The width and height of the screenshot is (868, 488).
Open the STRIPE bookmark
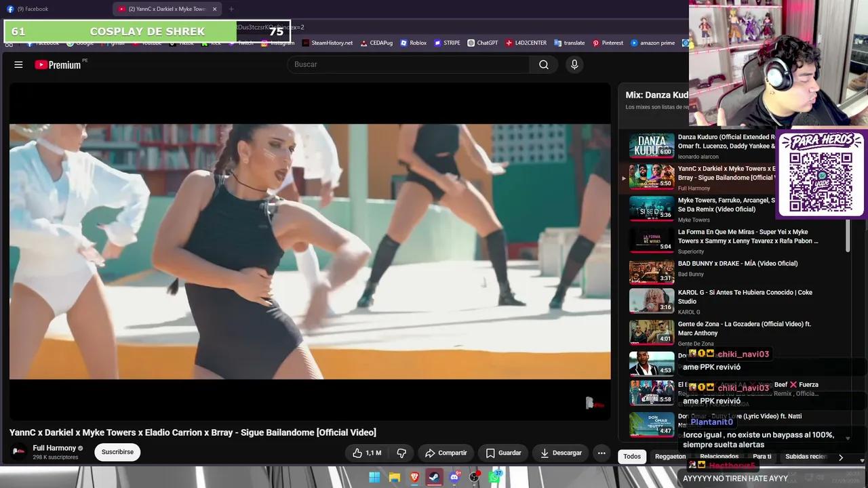coord(446,43)
